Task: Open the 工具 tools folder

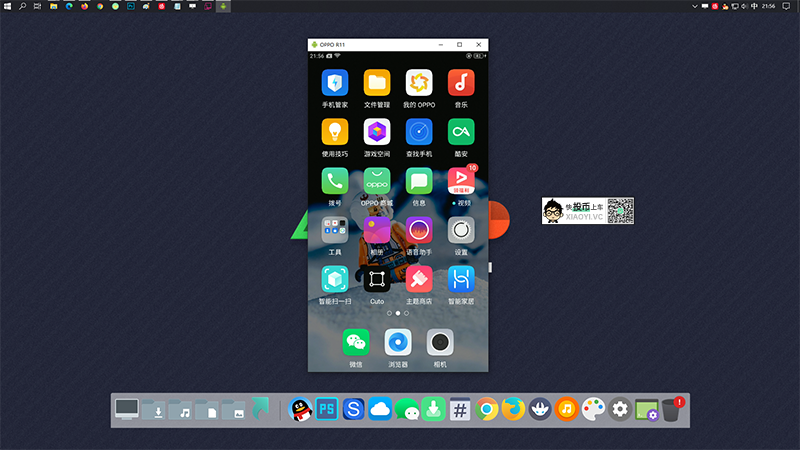Action: pos(334,230)
